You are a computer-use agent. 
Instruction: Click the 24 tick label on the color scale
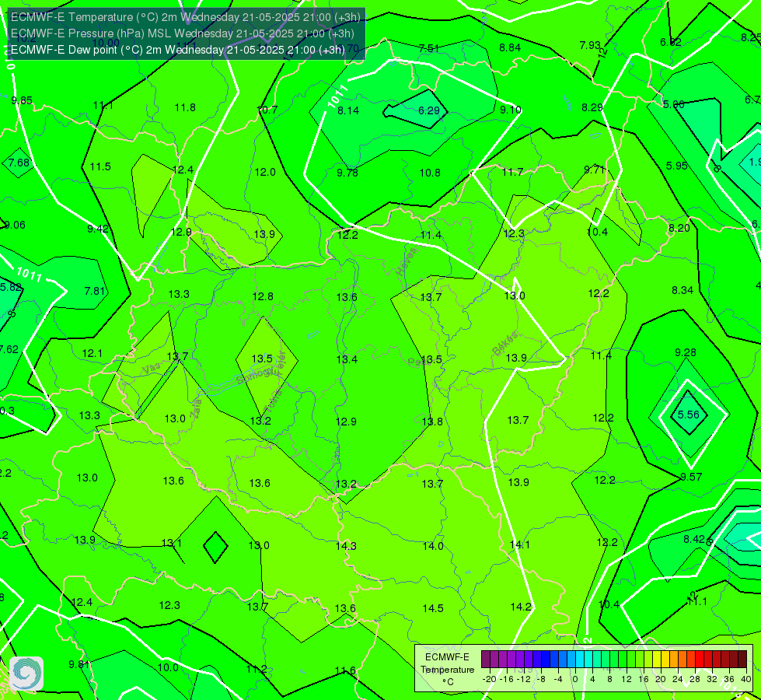(678, 679)
